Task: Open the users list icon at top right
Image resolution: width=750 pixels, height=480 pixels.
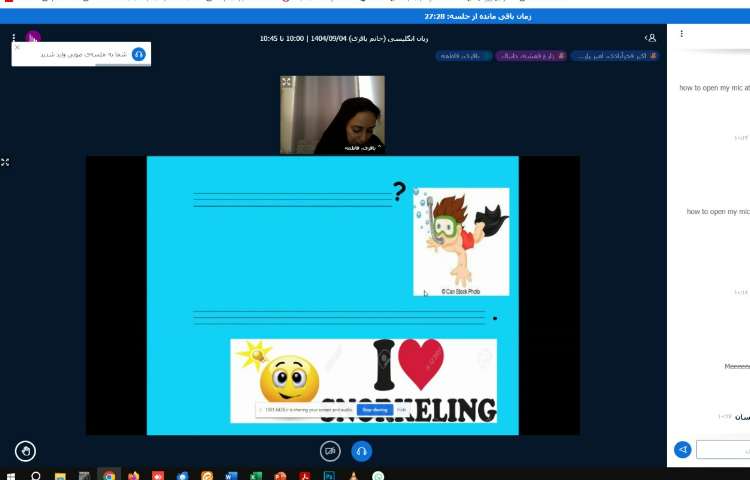Action: point(651,38)
